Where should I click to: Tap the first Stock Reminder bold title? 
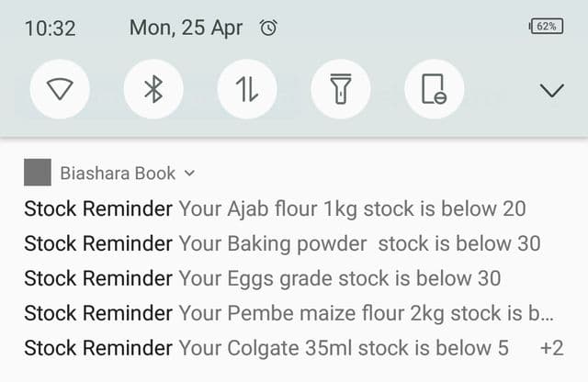tap(98, 208)
